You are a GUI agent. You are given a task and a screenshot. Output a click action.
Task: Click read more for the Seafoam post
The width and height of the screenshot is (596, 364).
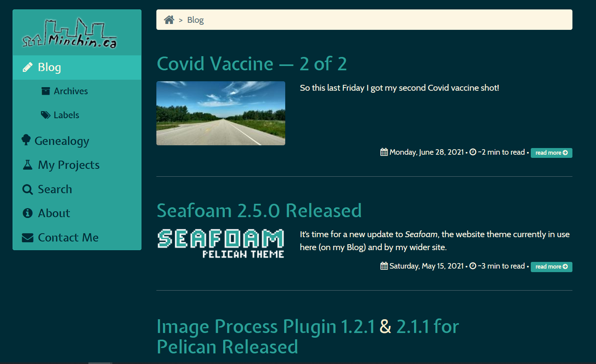pos(551,267)
